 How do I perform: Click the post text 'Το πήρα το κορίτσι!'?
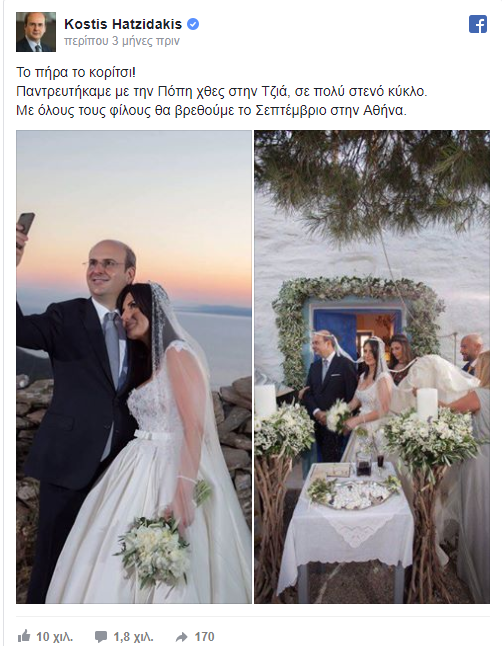pos(76,73)
